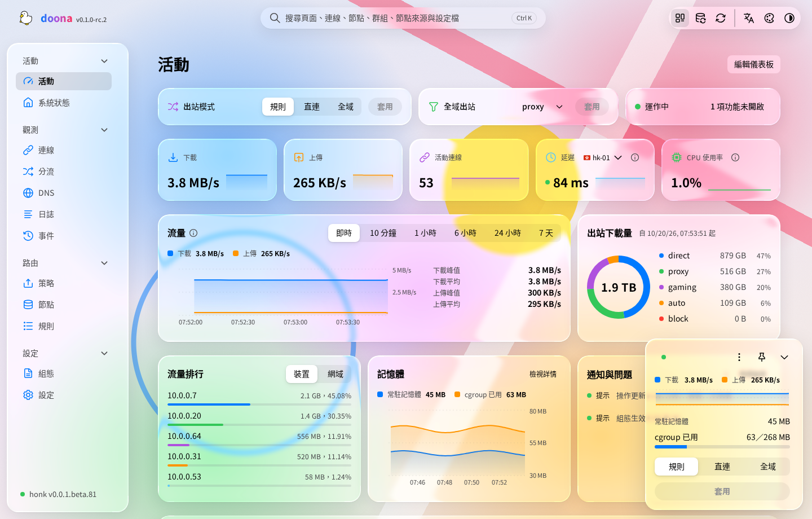The height and width of the screenshot is (519, 812).
Task: Select 全域 in the 出站模式 card
Action: click(346, 107)
